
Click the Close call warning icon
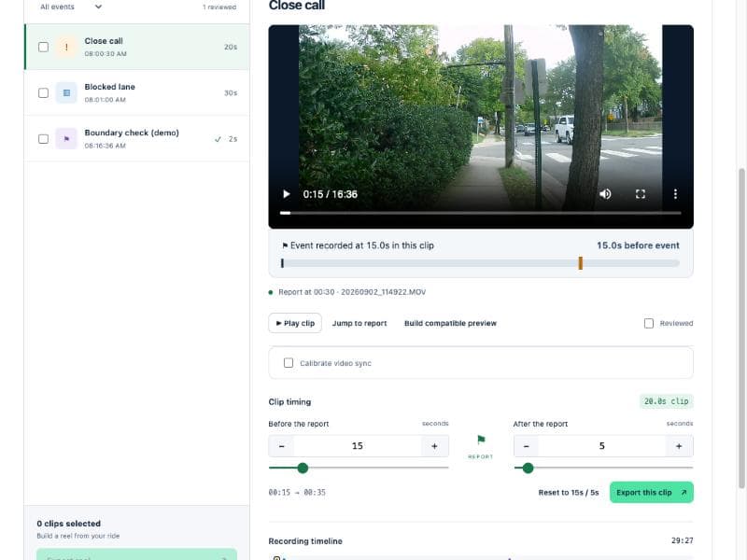[x=66, y=47]
